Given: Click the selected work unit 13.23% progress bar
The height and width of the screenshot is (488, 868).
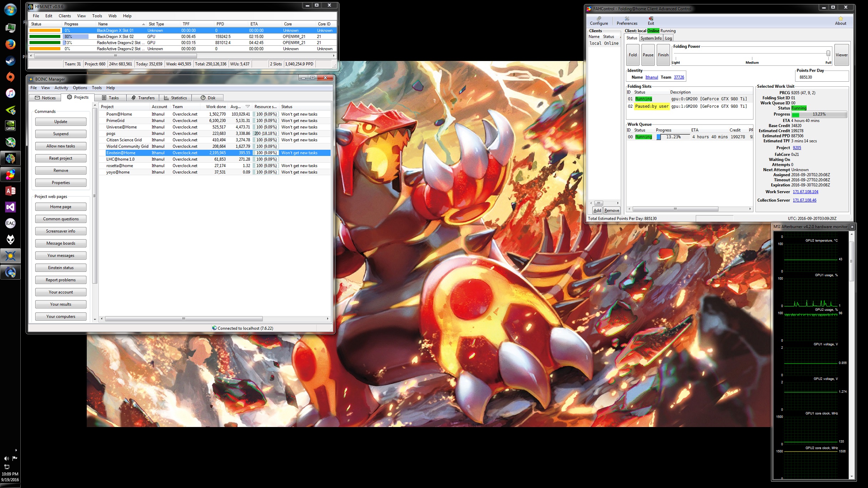Looking at the screenshot, I should (x=819, y=115).
